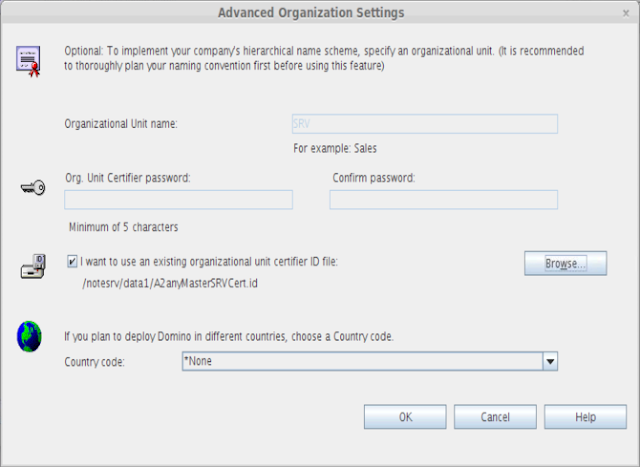
Task: Focus the Organizational Unit name field
Action: coord(424,124)
